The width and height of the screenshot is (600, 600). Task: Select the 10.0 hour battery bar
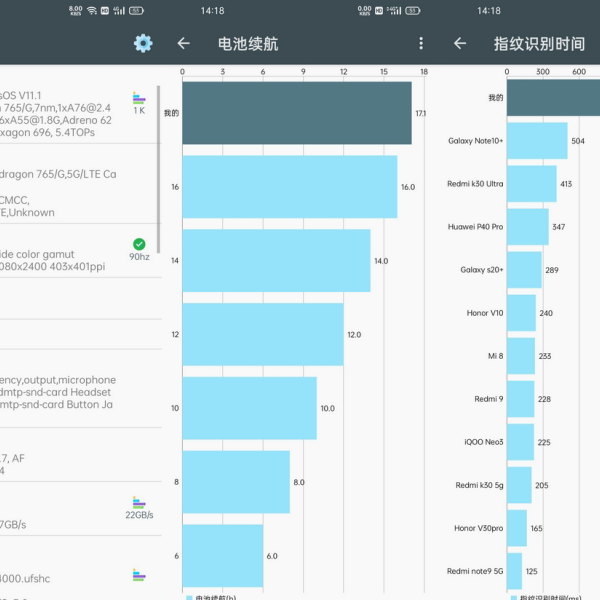[249, 408]
